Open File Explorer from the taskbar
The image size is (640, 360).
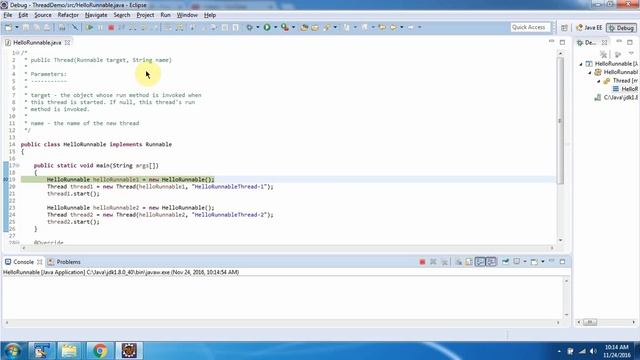tap(69, 351)
